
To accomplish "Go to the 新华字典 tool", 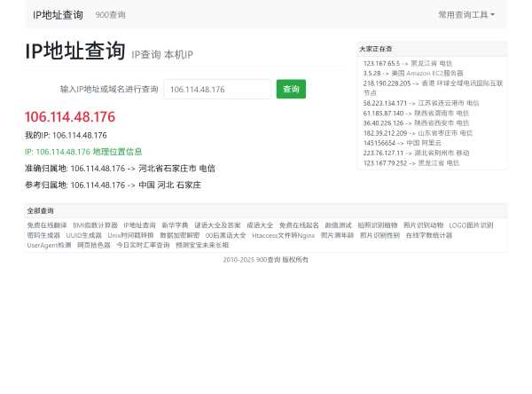I will (175, 225).
